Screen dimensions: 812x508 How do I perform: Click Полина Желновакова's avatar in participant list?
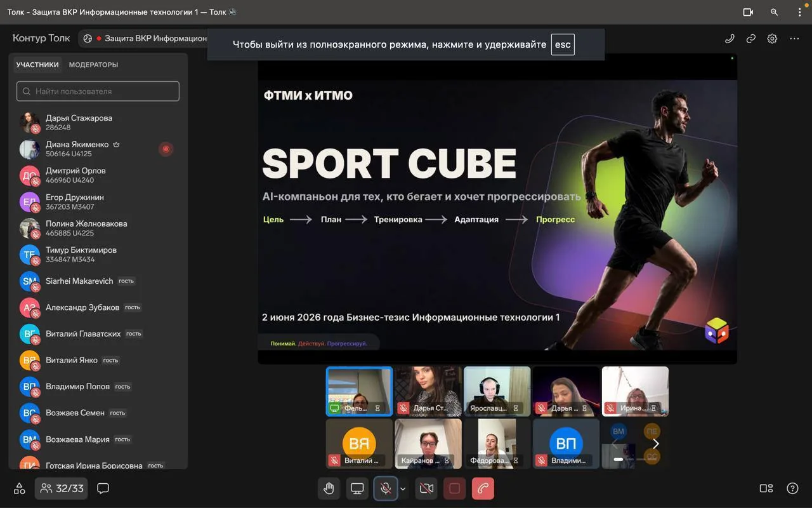point(29,229)
